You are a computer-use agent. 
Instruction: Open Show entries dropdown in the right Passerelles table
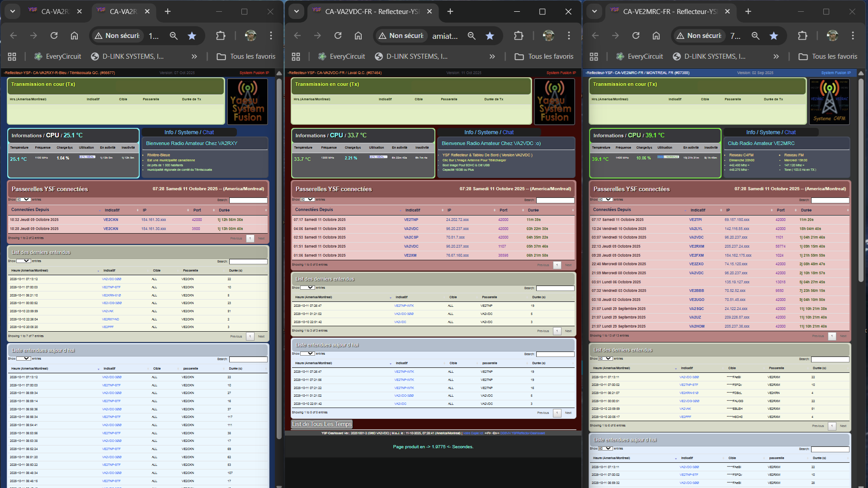coord(605,200)
